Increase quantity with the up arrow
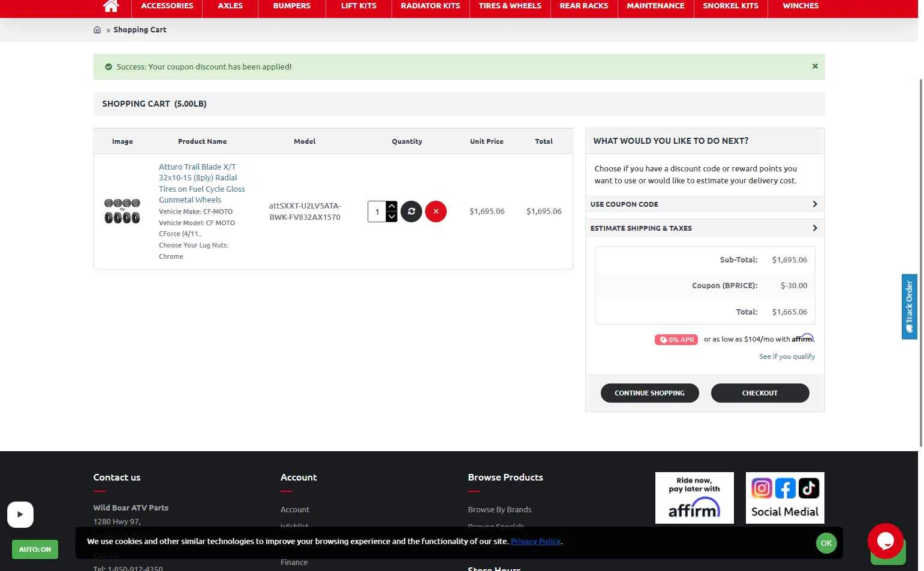The height and width of the screenshot is (571, 924). click(392, 206)
